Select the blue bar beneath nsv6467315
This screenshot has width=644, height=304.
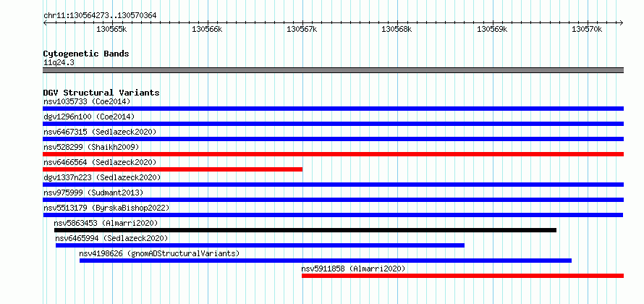coord(333,139)
